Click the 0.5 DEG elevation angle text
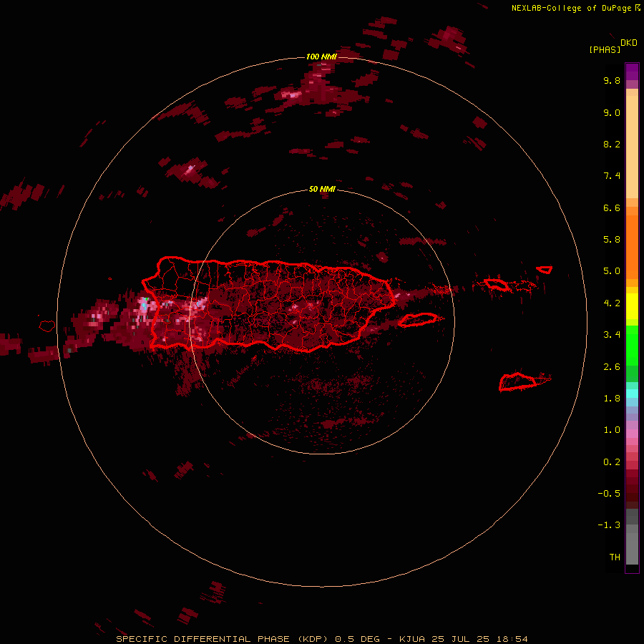The image size is (644, 644). (x=358, y=639)
